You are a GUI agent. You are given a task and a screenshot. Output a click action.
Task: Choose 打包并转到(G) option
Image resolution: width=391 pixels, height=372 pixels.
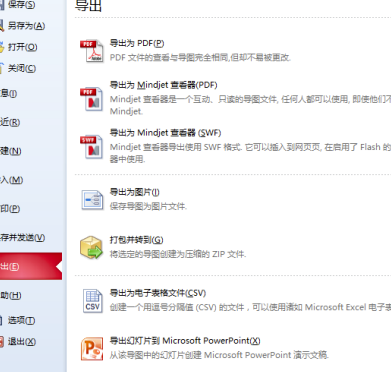click(137, 240)
